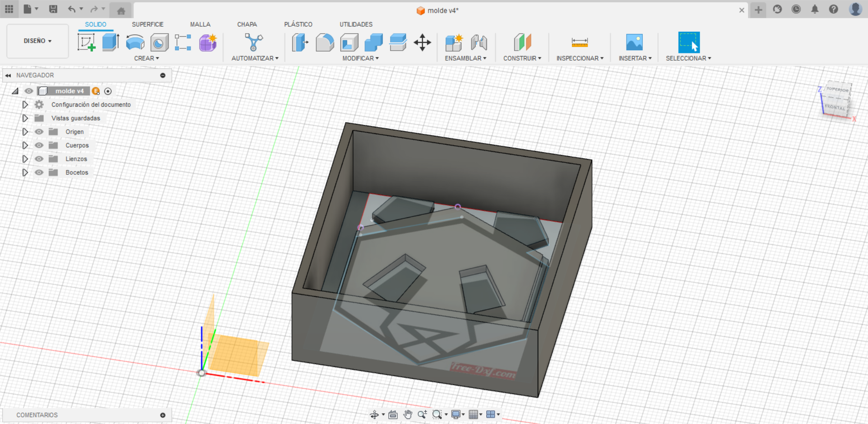Open the DISEÑO workspace dropdown
This screenshot has width=868, height=424.
click(38, 41)
